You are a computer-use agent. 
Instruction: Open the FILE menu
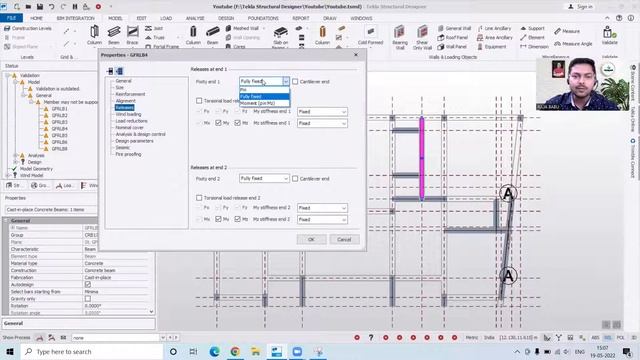11,18
